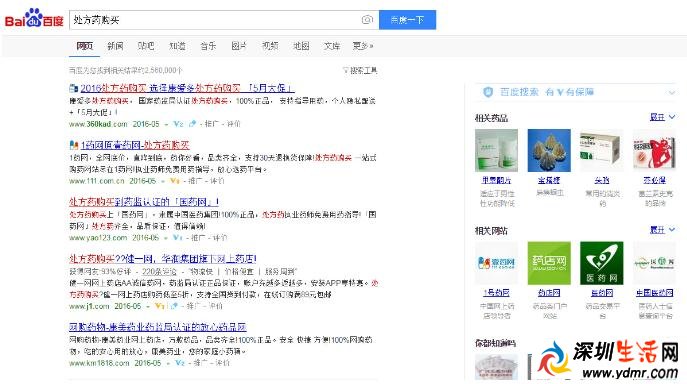Click the share icon beside www.360kad.com result

tap(192, 124)
